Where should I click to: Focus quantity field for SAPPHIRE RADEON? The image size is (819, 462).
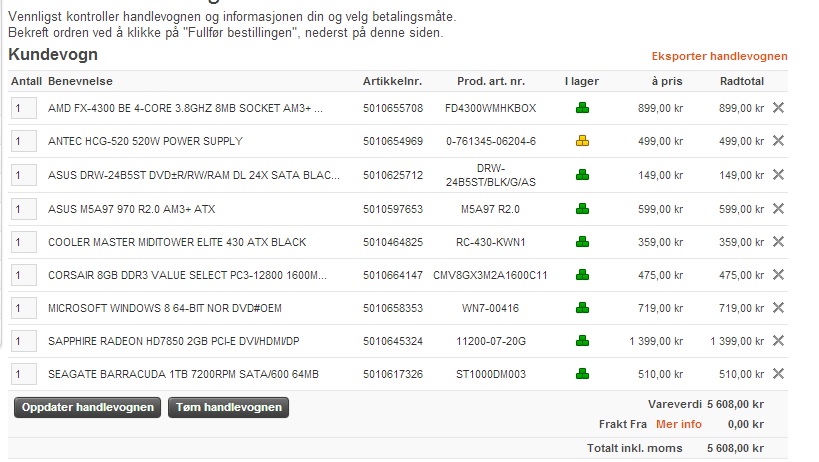coord(24,341)
